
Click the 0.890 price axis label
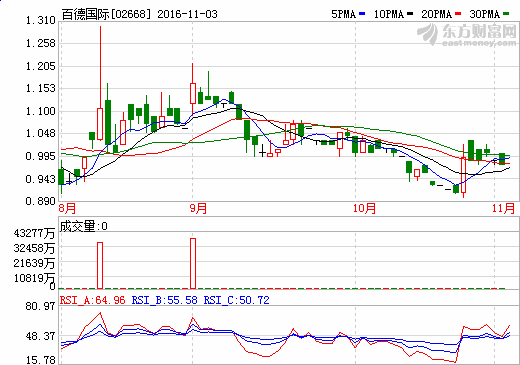41,201
